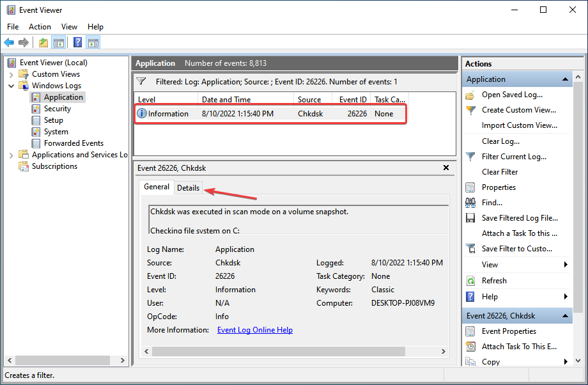Select the System log in tree

tap(56, 132)
